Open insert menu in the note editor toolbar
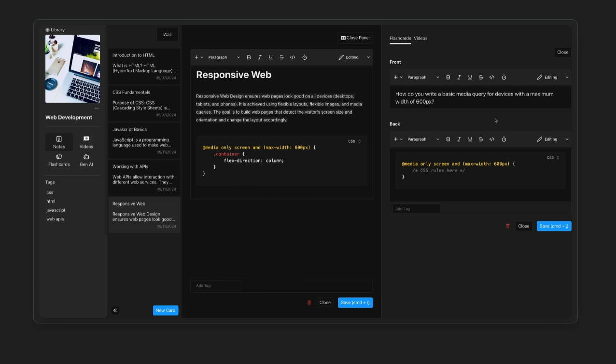This screenshot has height=364, width=616. pyautogui.click(x=198, y=57)
